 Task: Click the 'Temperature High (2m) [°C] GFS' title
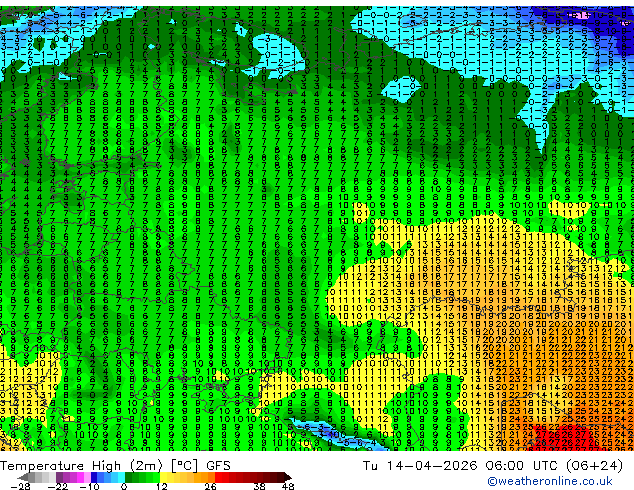click(115, 465)
